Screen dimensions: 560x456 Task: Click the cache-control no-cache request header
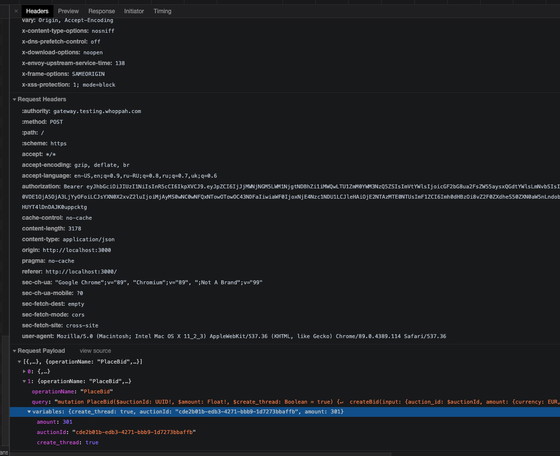coord(57,218)
